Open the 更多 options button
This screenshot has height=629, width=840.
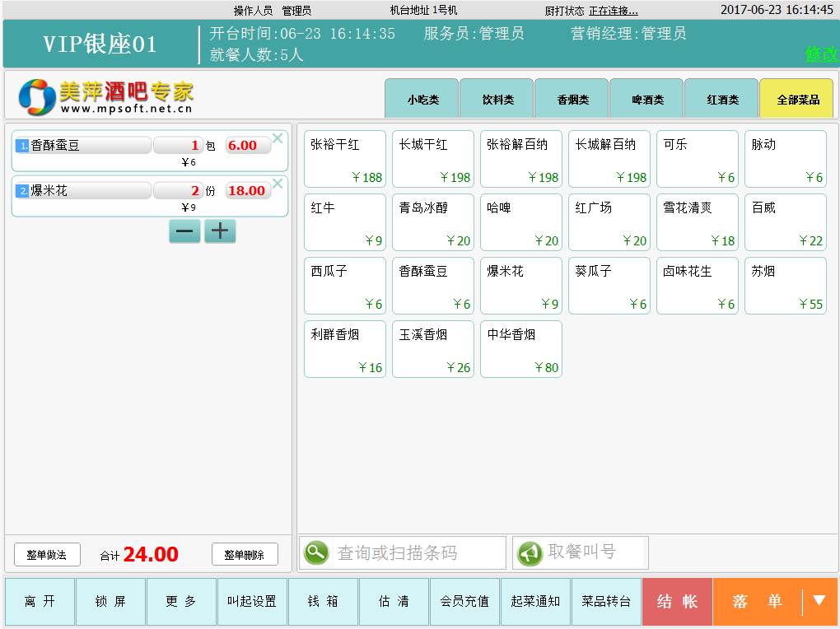pyautogui.click(x=182, y=602)
